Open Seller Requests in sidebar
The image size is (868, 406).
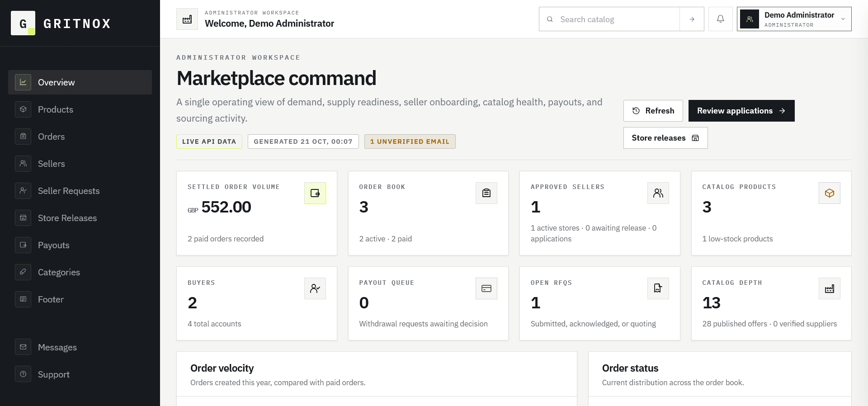point(80,191)
